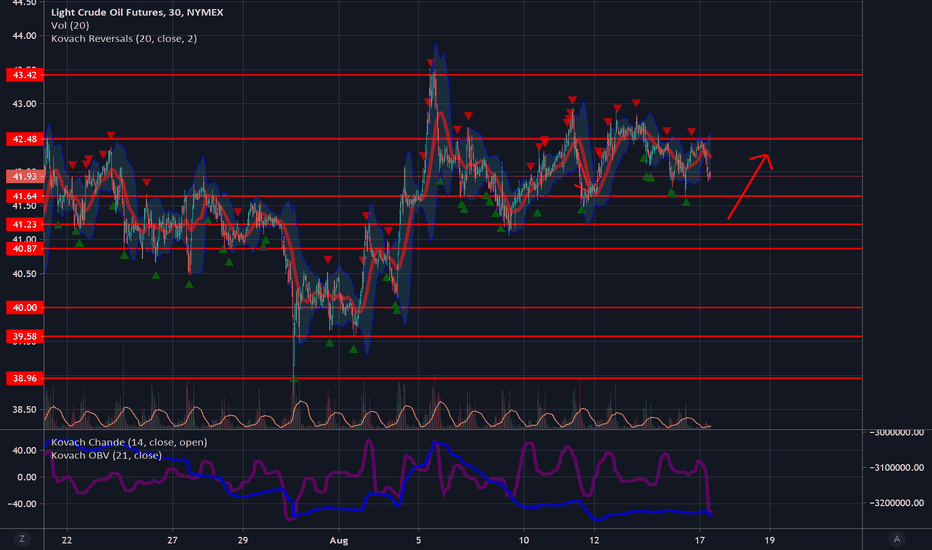Select the 42.48 horizontal line price label
The width and height of the screenshot is (932, 550).
(25, 139)
